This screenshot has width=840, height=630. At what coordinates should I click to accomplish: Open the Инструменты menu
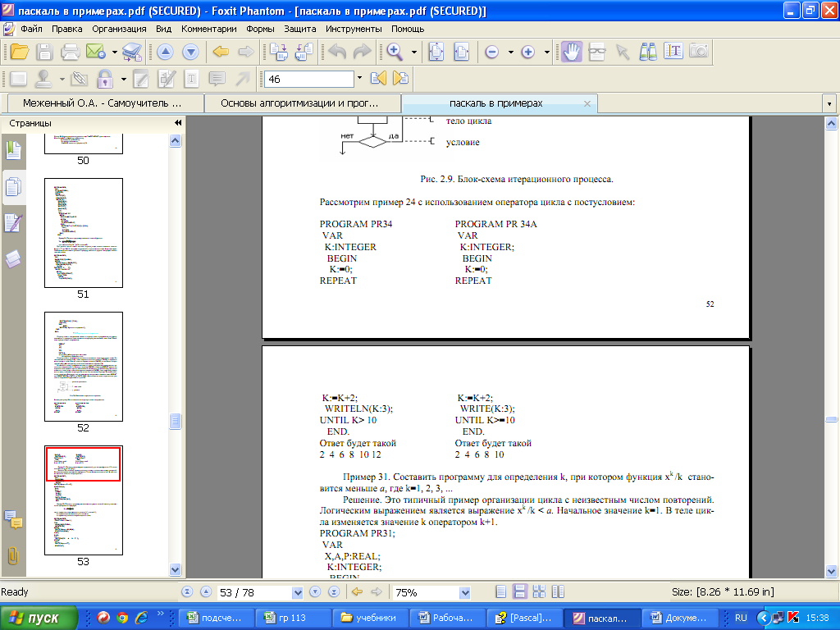[354, 29]
